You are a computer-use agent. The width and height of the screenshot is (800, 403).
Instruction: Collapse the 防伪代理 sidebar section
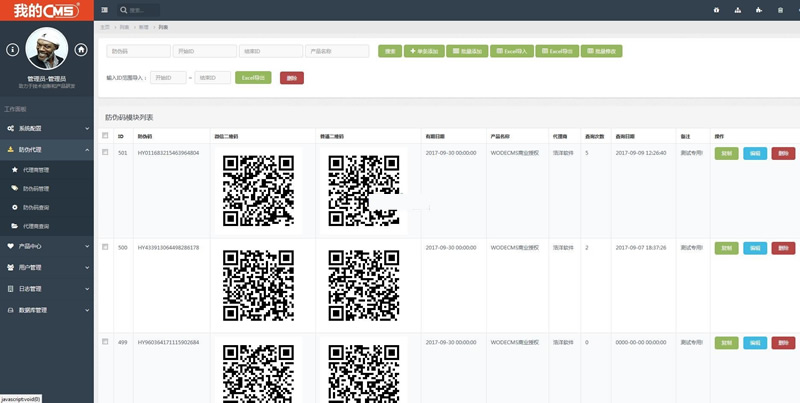coord(46,149)
